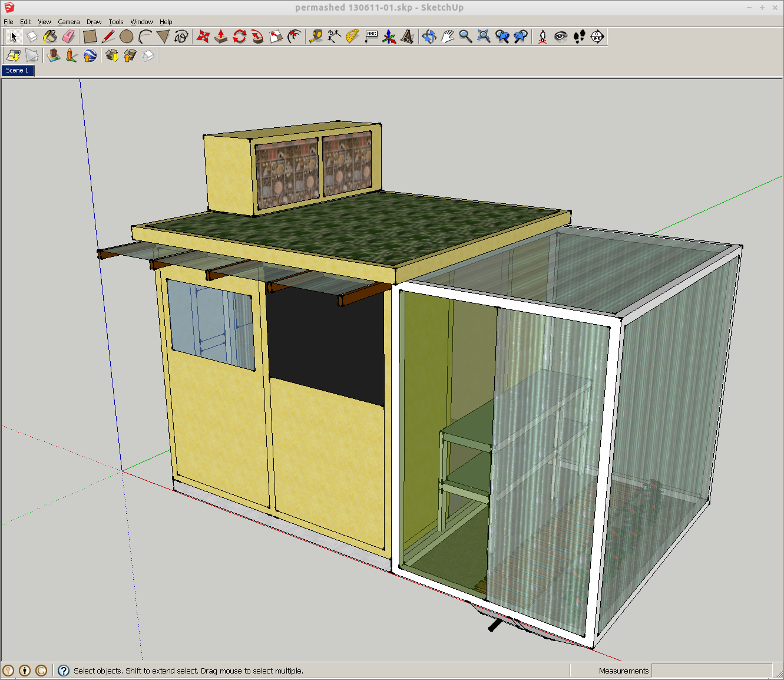
Task: Switch to the Scene 1 tab
Action: click(x=17, y=70)
